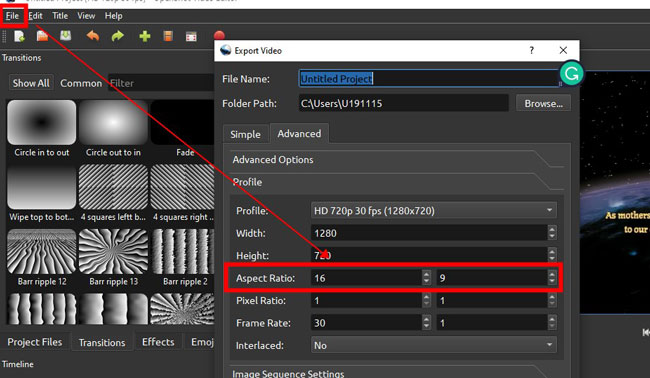The image size is (650, 378).
Task: Click the Browse... button
Action: tap(543, 103)
